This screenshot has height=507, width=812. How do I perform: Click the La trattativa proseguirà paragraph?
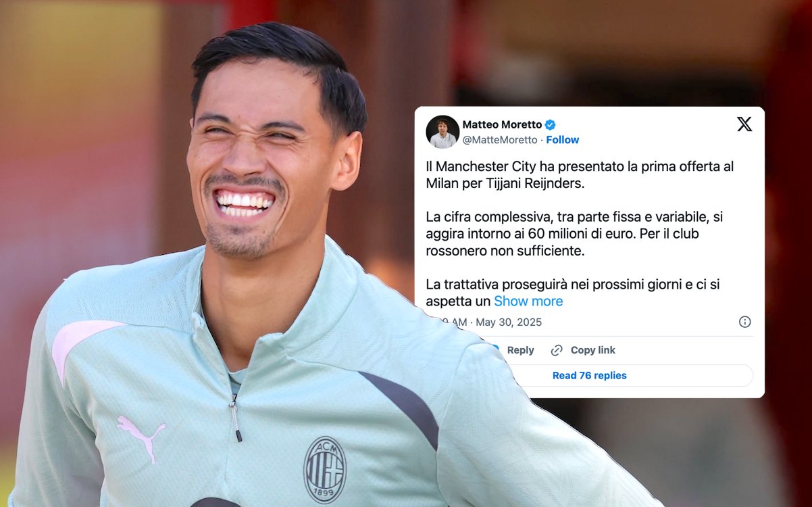tap(572, 293)
